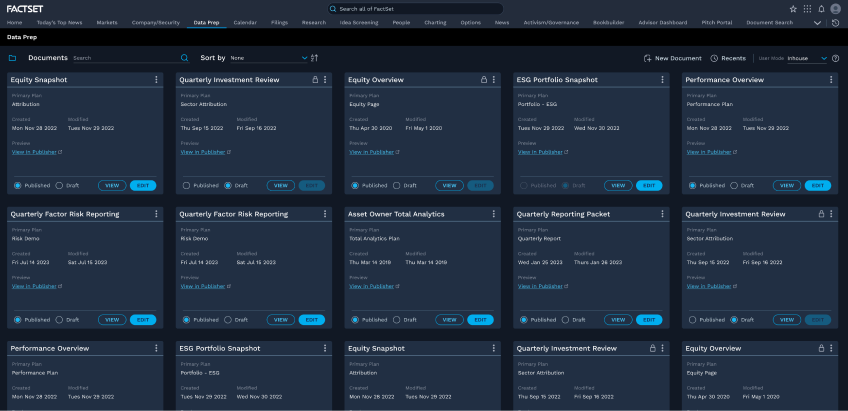The image size is (848, 411).
Task: Select the Calendar tab
Action: point(245,23)
